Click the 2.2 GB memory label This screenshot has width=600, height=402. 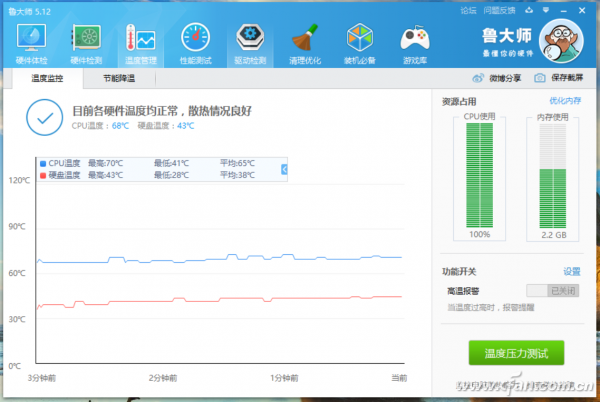[x=554, y=235]
